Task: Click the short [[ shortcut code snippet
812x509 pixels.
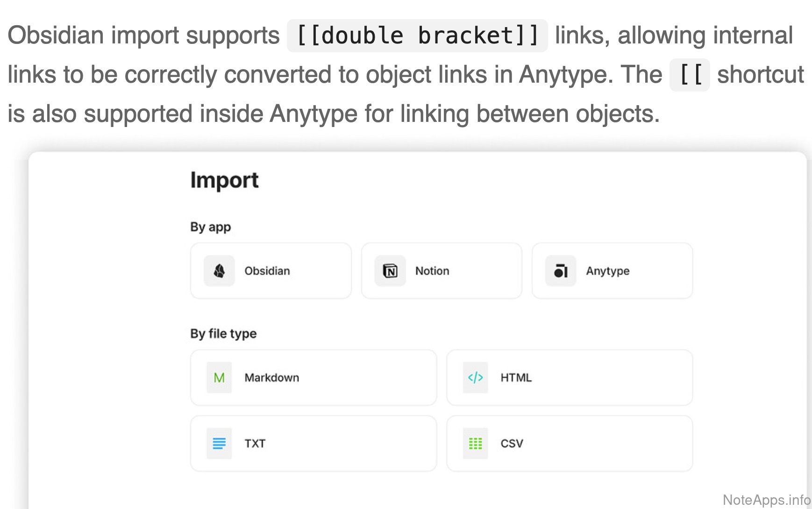Action: click(690, 75)
